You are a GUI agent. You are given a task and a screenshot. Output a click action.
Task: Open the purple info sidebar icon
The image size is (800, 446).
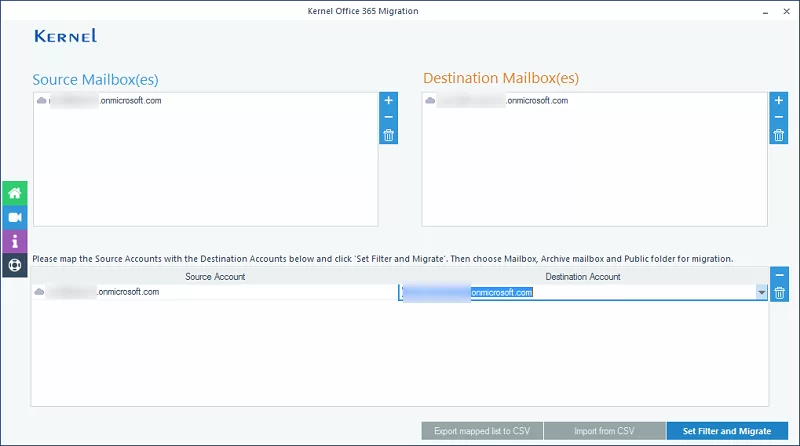(x=15, y=241)
